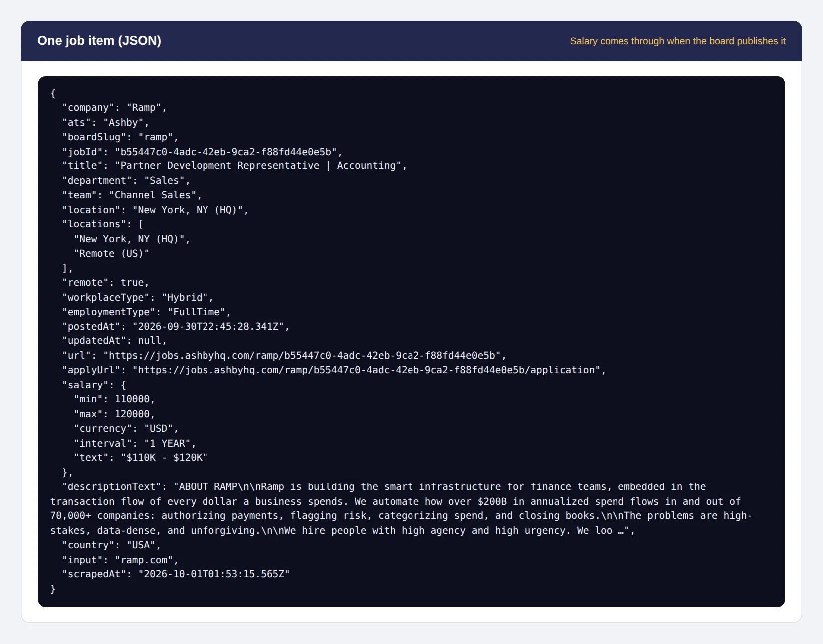Click the "team": "Channel Sales" line
The height and width of the screenshot is (644, 823).
click(x=132, y=195)
